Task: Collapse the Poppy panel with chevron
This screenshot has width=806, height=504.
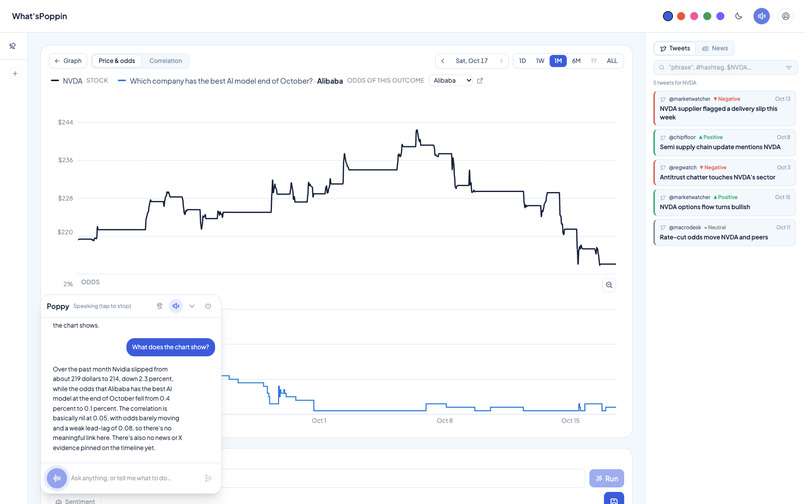Action: [x=192, y=306]
